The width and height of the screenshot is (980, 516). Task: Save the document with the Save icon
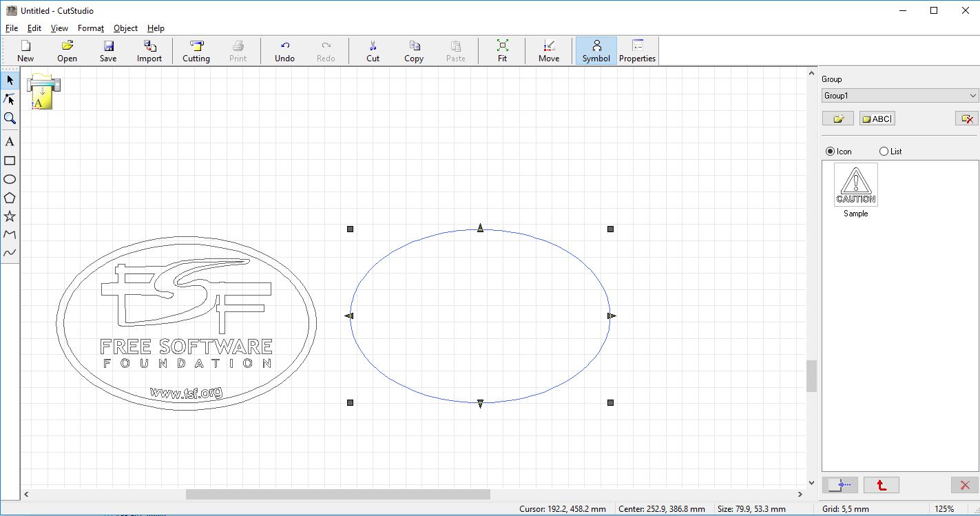tap(108, 51)
